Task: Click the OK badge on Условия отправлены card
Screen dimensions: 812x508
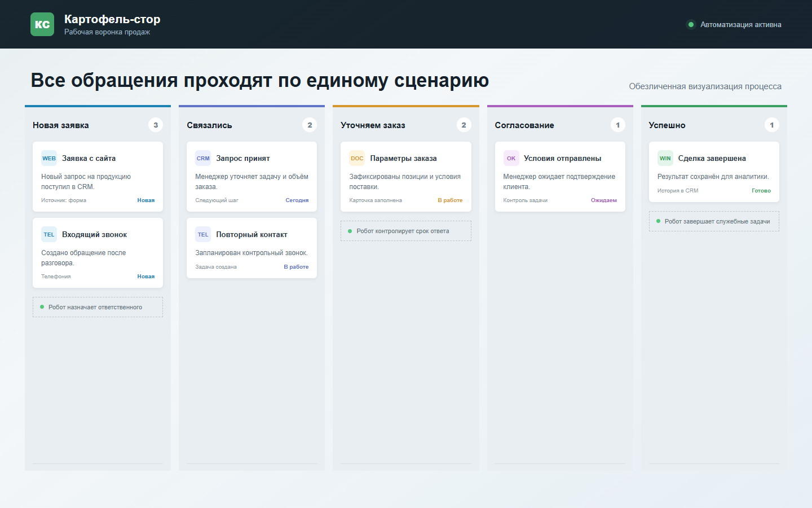Action: (511, 158)
